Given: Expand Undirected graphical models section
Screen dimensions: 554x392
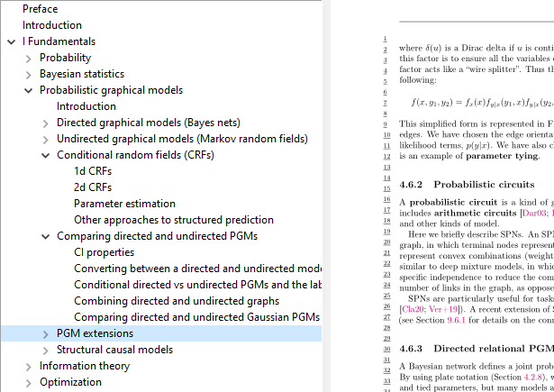Looking at the screenshot, I should [x=46, y=140].
